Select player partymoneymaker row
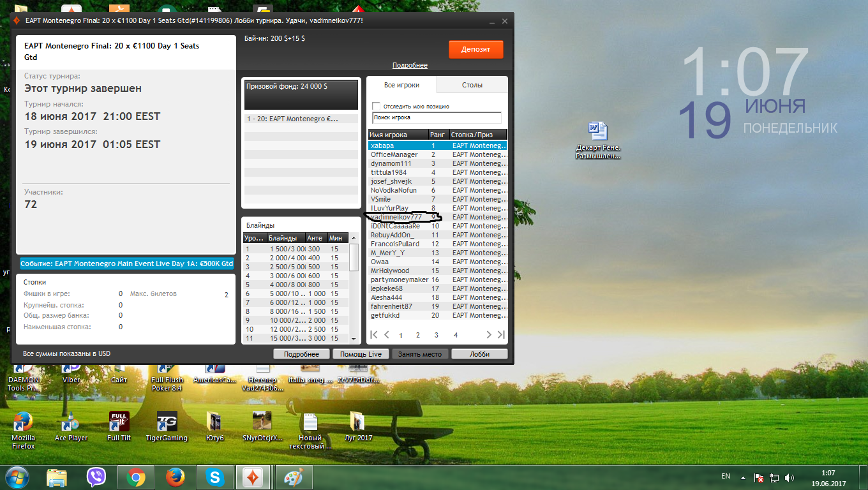 pyautogui.click(x=438, y=279)
